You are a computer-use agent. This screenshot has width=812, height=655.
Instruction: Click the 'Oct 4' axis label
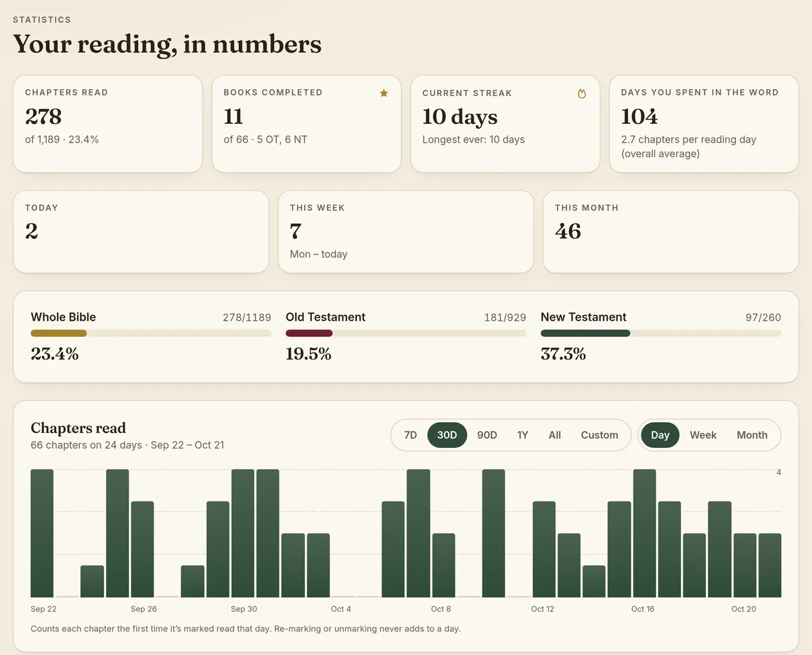pos(341,609)
